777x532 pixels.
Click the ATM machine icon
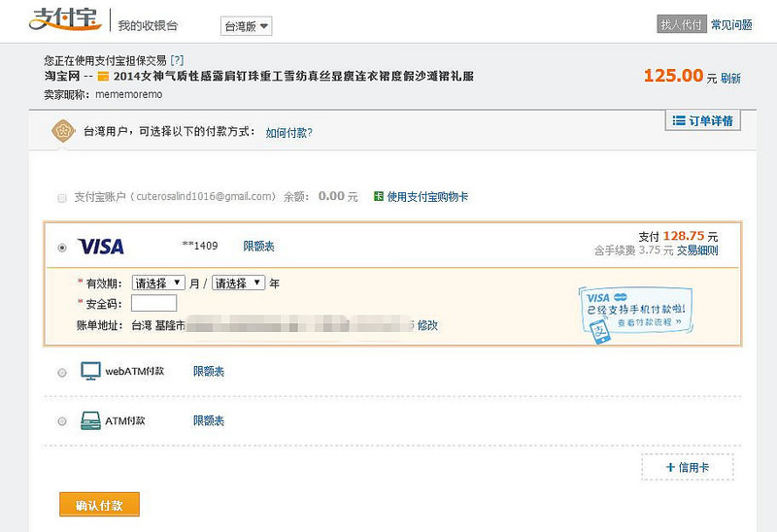90,420
